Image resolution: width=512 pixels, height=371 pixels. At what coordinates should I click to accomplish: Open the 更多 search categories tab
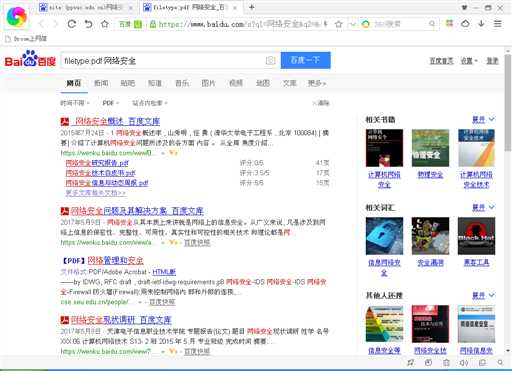click(x=317, y=83)
